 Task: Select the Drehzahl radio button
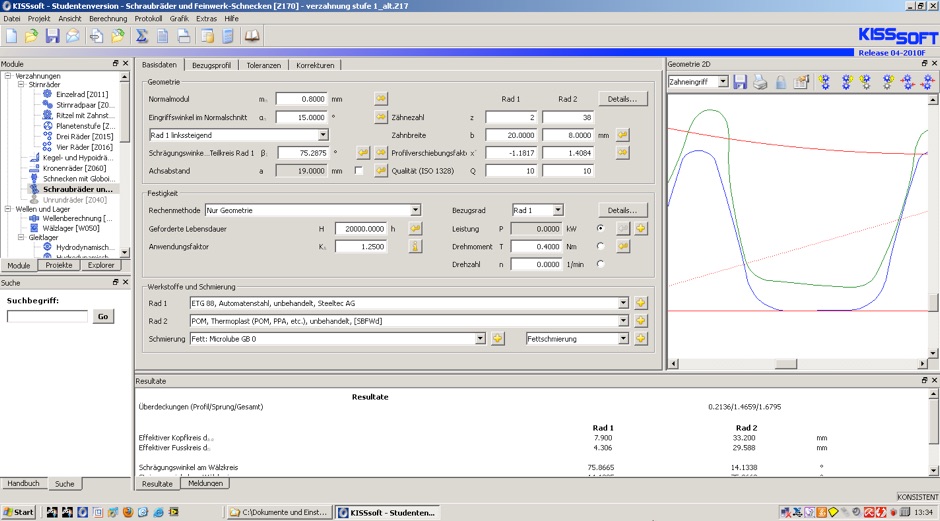600,264
